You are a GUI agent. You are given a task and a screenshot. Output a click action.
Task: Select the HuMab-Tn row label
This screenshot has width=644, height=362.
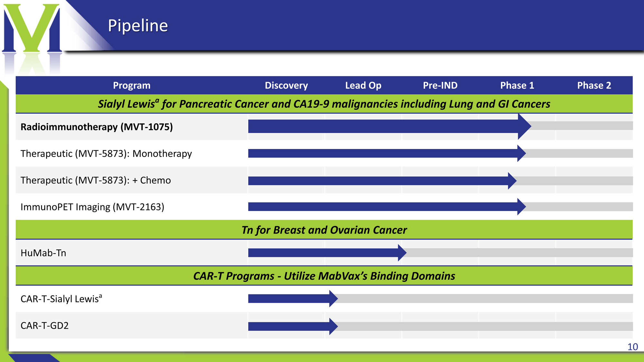[43, 253]
